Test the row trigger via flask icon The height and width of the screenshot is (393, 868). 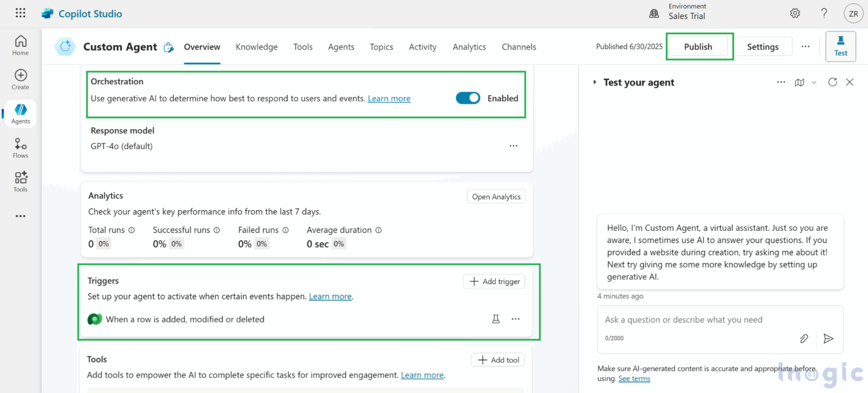496,318
